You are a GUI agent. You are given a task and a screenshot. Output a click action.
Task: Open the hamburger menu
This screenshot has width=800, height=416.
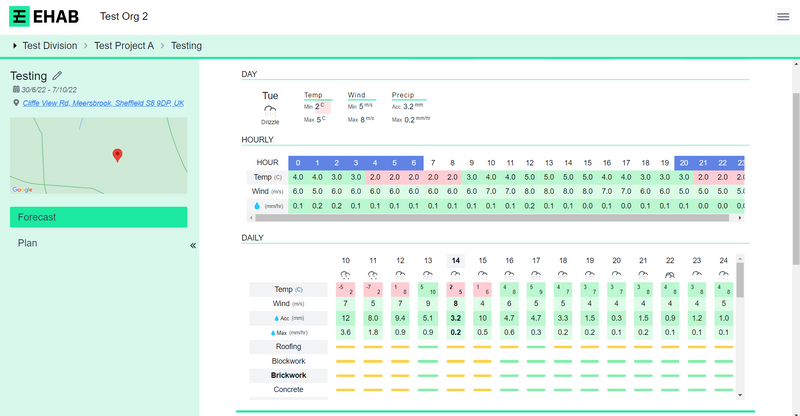tap(783, 17)
